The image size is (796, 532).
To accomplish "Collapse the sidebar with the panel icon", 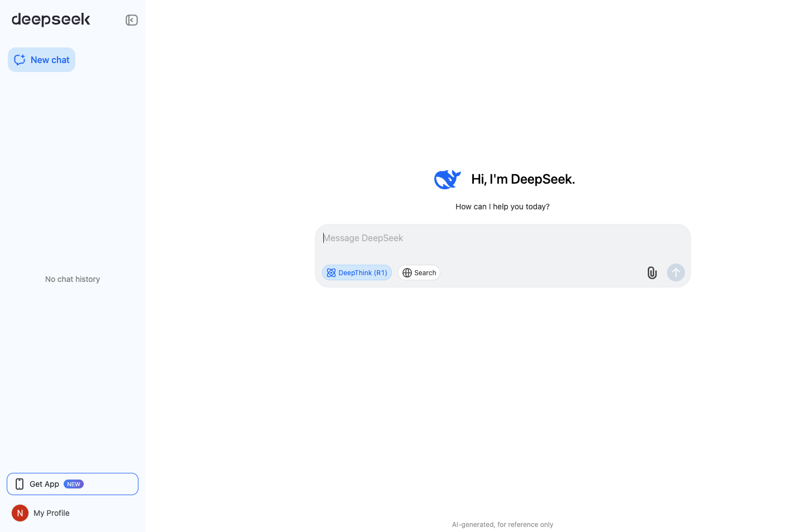I will pos(132,20).
